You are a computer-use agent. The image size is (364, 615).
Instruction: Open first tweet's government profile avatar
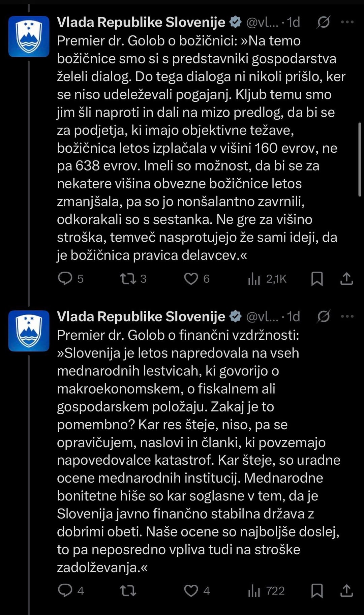coord(29,36)
